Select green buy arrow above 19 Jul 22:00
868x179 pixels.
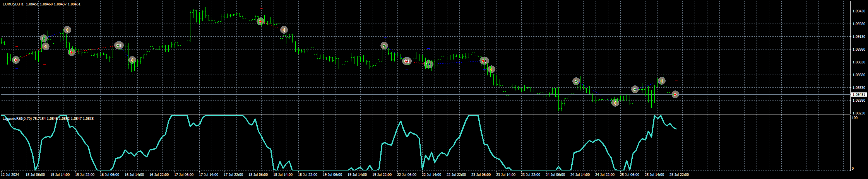click(x=384, y=46)
